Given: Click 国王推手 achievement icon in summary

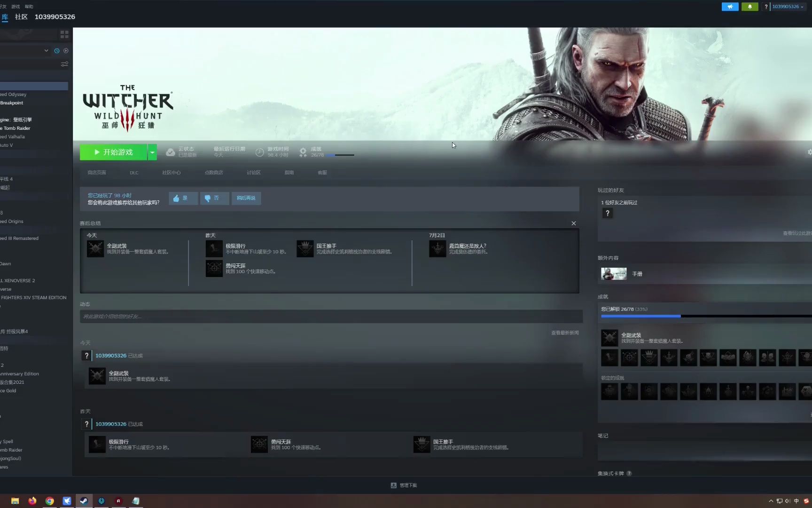Looking at the screenshot, I should pos(305,248).
